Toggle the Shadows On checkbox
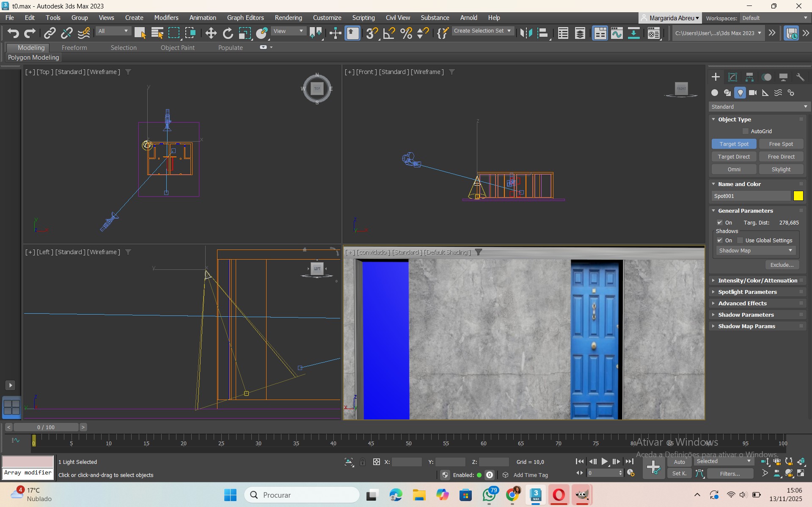This screenshot has height=507, width=812. click(720, 240)
